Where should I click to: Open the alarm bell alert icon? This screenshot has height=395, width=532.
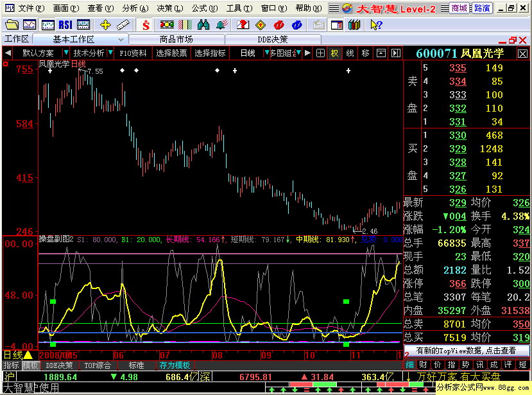(222, 25)
